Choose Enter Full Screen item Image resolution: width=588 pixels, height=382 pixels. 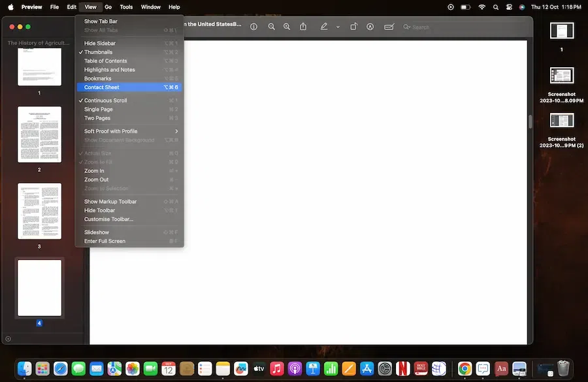129,241
